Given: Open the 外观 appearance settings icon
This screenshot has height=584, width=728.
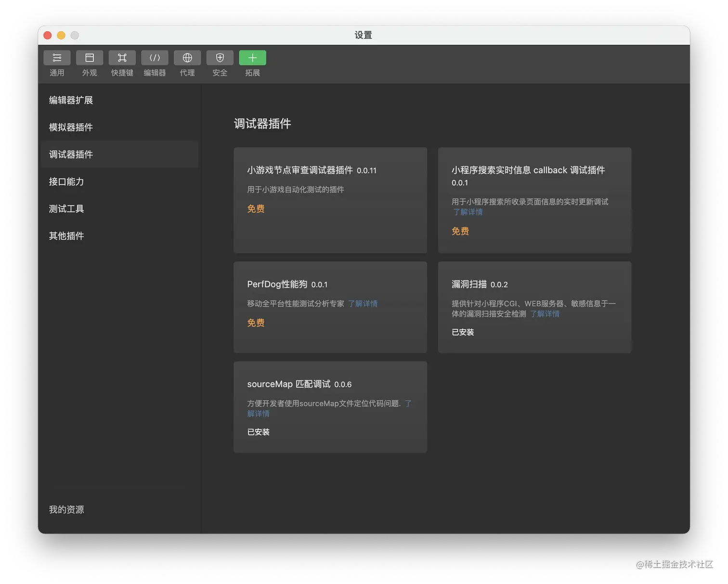Looking at the screenshot, I should tap(90, 58).
